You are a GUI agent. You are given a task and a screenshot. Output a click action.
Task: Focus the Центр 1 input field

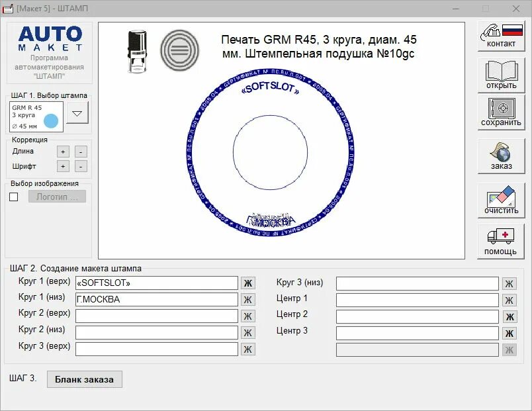418,300
